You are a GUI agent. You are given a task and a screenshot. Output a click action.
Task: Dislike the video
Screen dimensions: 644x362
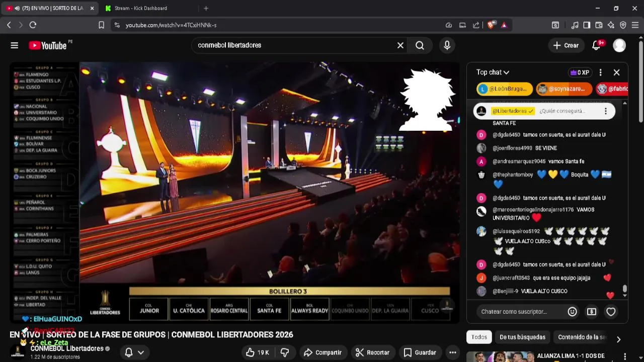click(x=285, y=352)
